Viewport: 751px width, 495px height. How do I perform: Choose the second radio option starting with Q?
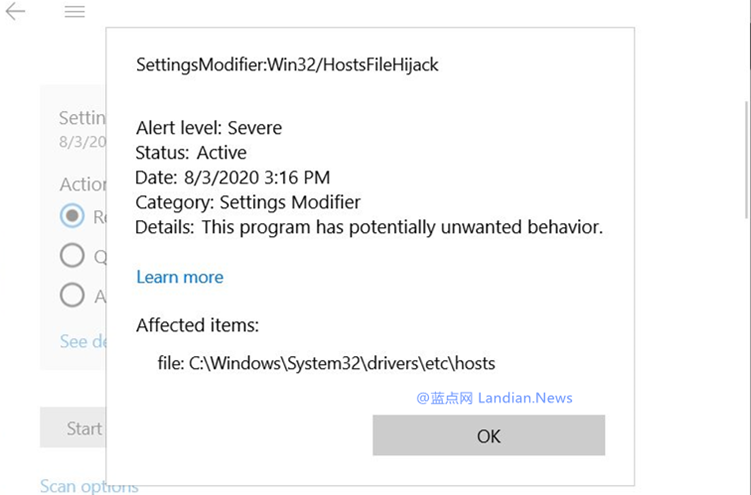coord(72,255)
